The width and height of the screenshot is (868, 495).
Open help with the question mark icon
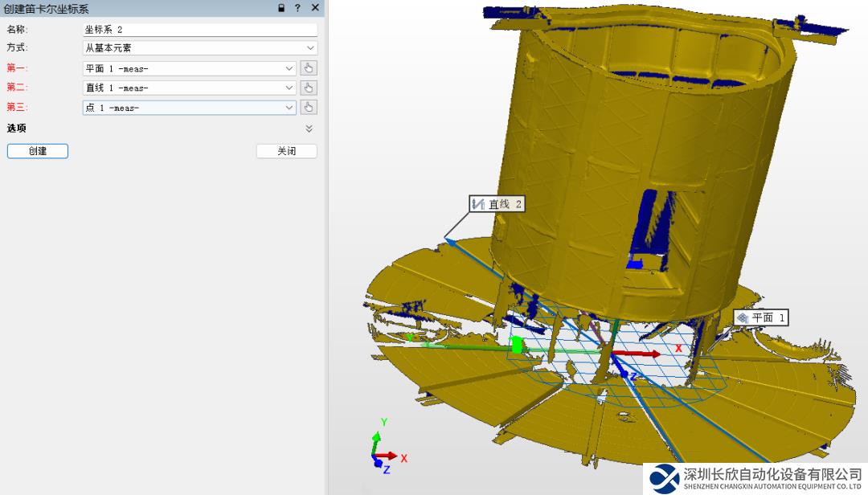coord(297,8)
